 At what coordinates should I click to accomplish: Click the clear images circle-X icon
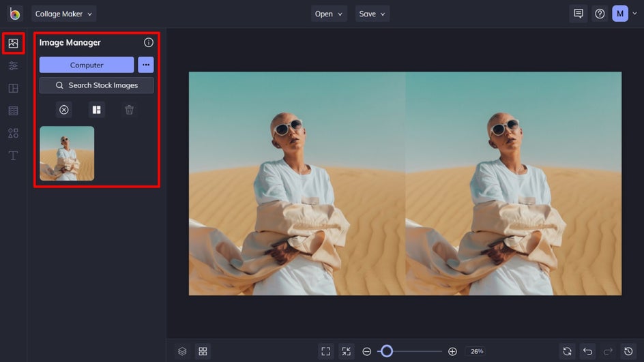(x=64, y=110)
